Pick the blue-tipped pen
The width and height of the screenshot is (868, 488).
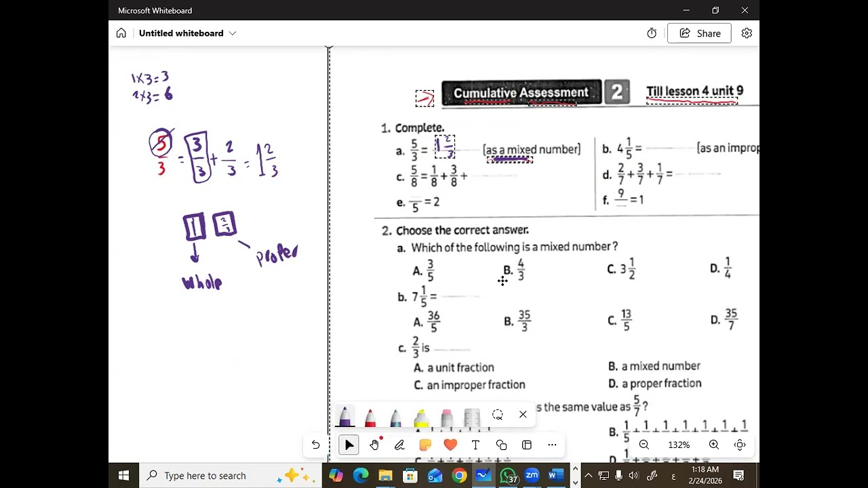(x=396, y=417)
